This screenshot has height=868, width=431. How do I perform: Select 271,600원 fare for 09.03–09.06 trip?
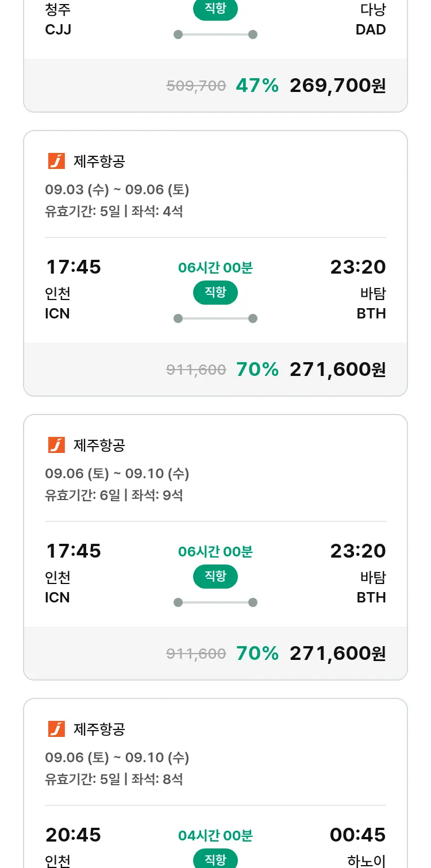[337, 370]
